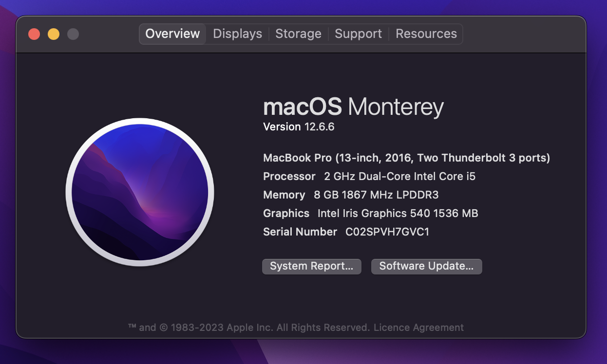Switch to the Support tab
The image size is (607, 364).
358,34
